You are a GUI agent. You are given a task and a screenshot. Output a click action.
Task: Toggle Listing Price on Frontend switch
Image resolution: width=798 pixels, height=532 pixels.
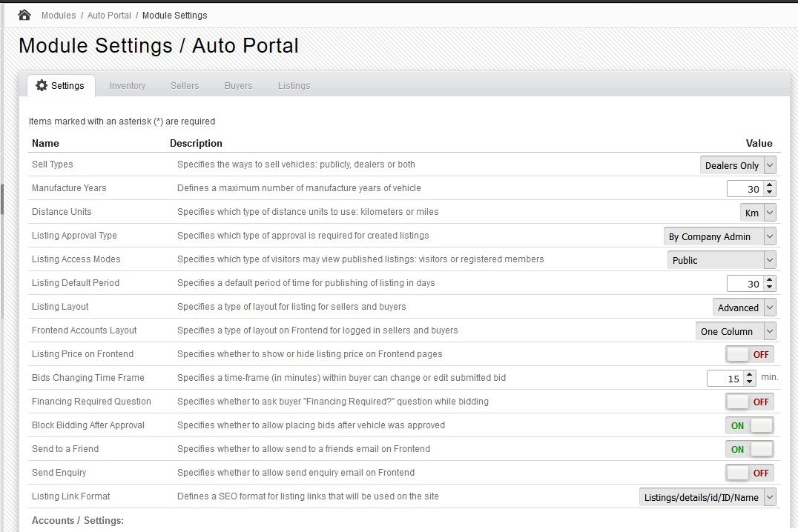[750, 354]
